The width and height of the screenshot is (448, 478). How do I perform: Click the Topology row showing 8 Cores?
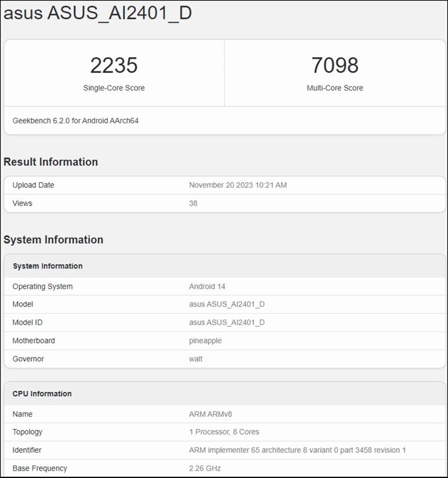[x=224, y=432]
